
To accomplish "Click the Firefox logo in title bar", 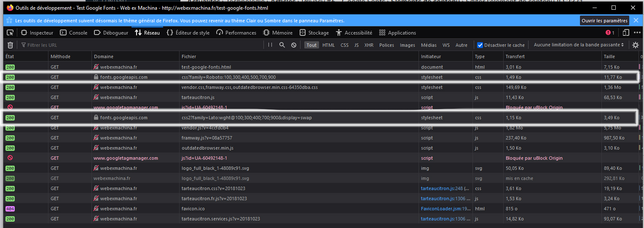I will 10,8.
